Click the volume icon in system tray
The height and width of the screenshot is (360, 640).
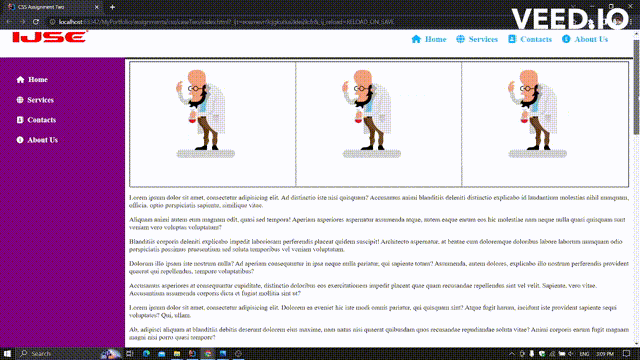click(571, 353)
